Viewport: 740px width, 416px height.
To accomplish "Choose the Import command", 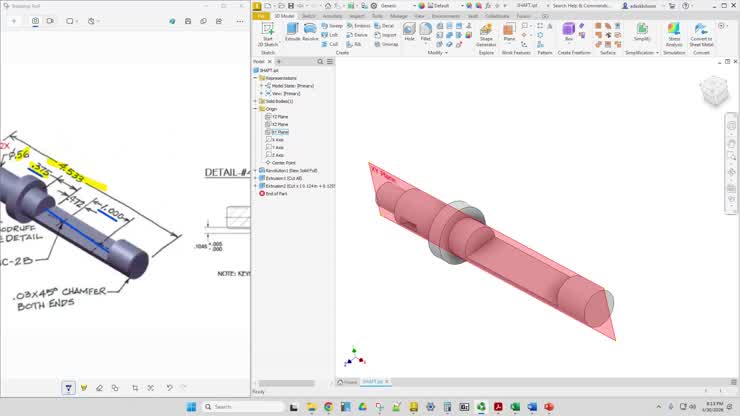I will tap(386, 35).
